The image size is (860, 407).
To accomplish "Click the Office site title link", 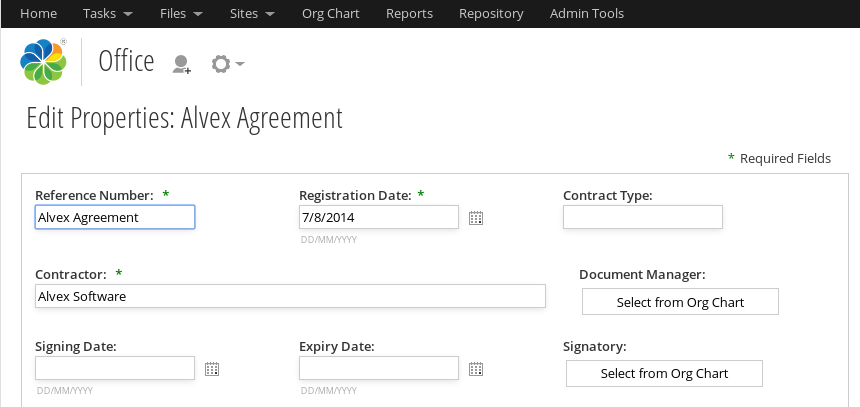I will coord(126,62).
